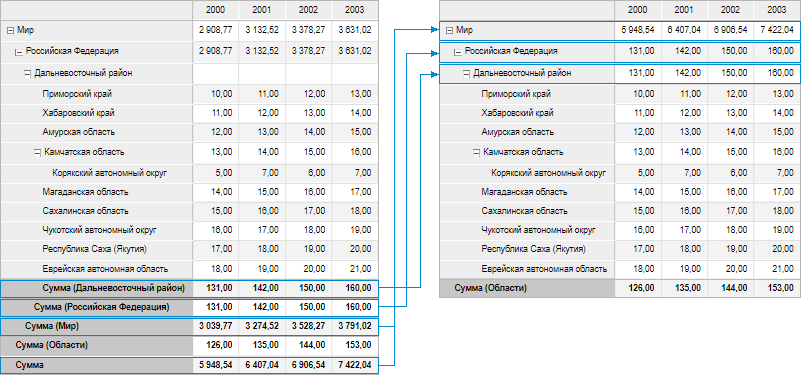
Task: Collapse the Мир node in right table
Action: pyautogui.click(x=450, y=31)
